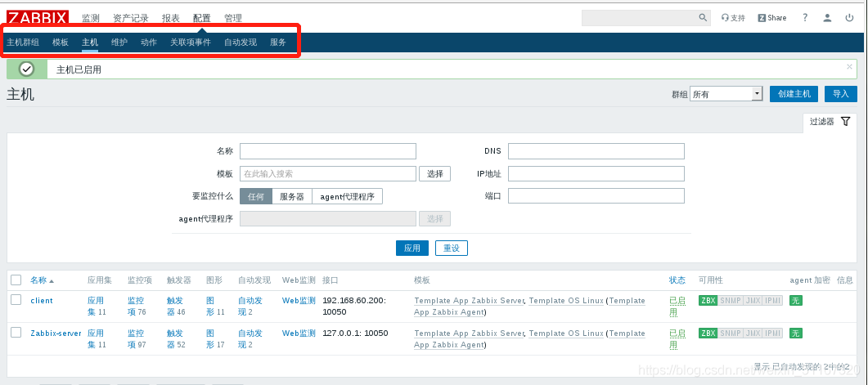Open the 监测 top menu
868x385 pixels.
[91, 18]
